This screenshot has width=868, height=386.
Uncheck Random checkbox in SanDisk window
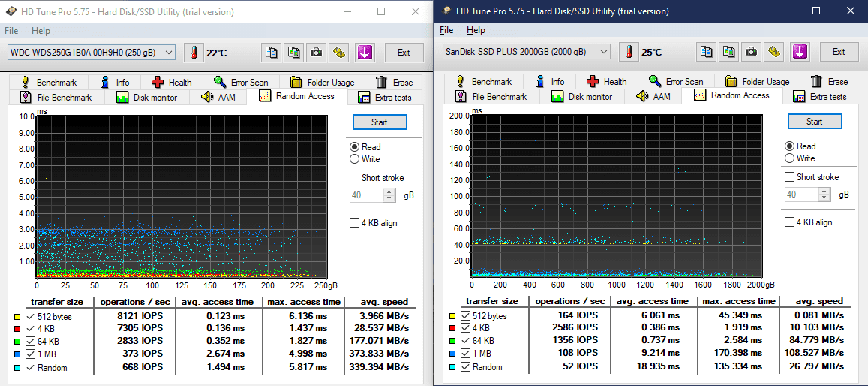point(466,367)
